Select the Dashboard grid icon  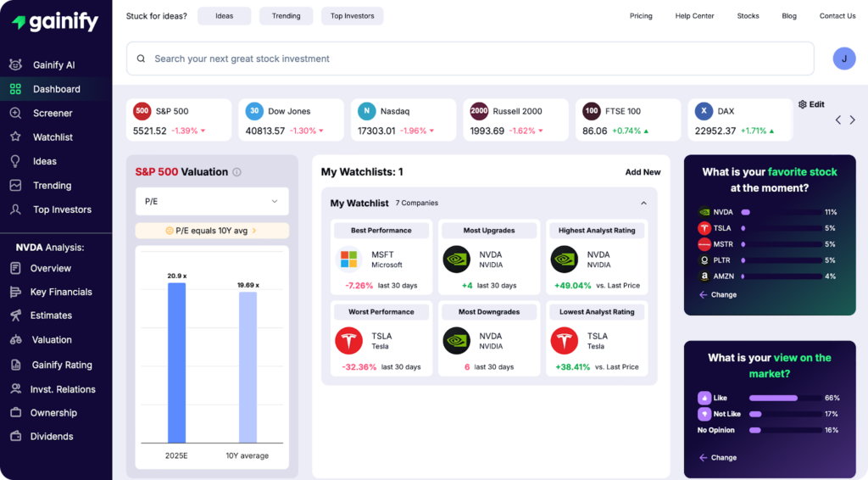point(15,88)
